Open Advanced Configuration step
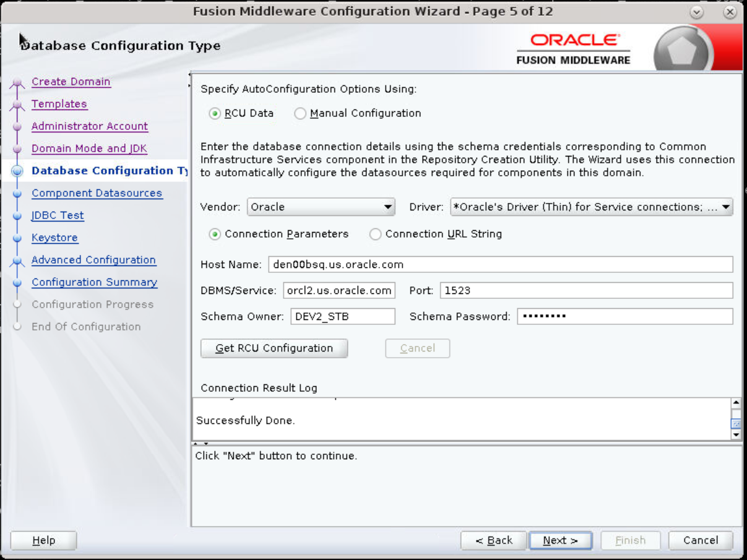 [x=93, y=260]
